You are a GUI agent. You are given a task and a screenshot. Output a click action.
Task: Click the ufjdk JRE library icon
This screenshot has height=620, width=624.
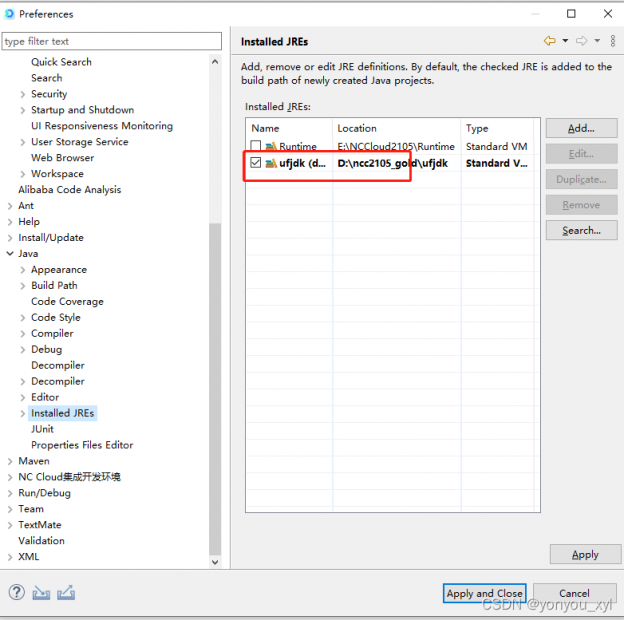click(271, 163)
